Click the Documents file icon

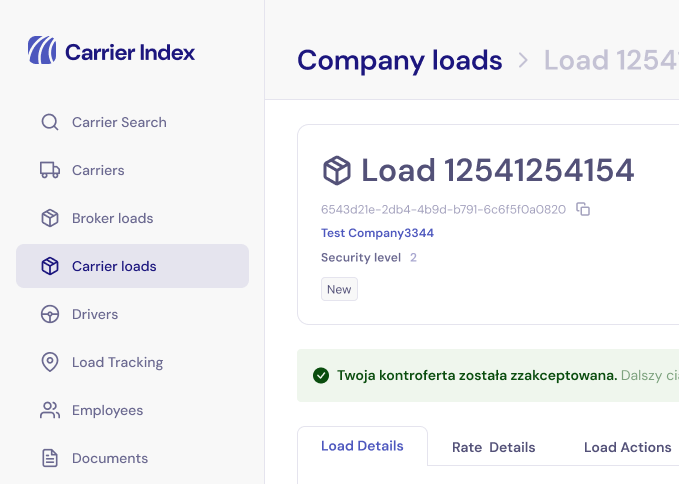50,458
